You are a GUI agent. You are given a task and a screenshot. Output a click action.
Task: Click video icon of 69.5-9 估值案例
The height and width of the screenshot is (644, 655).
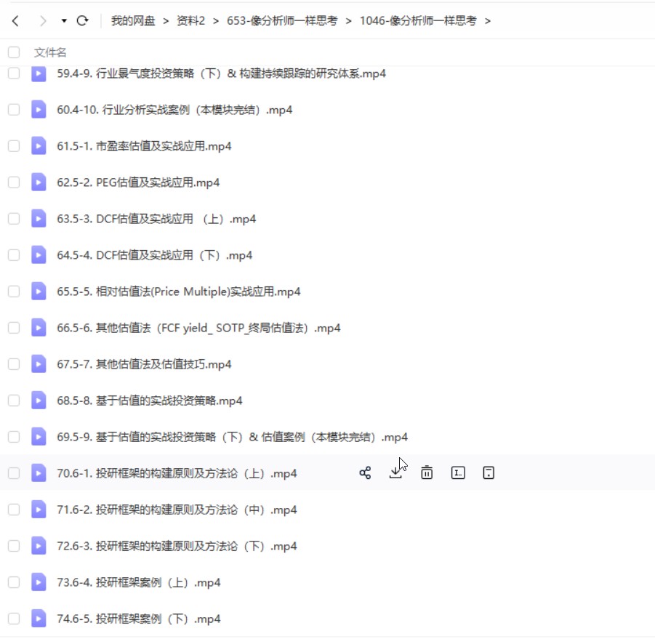(x=39, y=436)
